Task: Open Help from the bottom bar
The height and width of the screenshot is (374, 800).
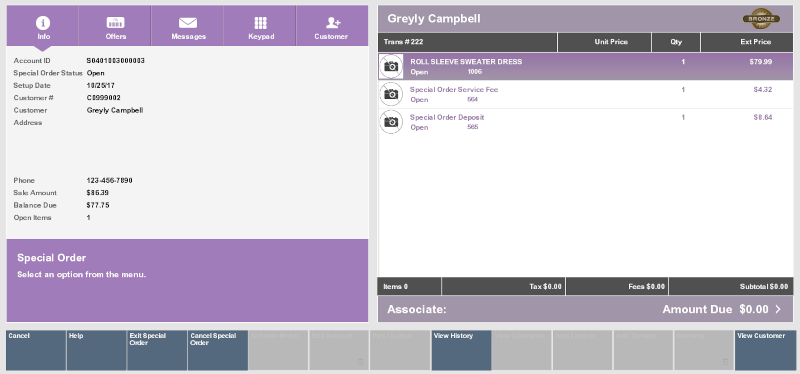Action: pos(96,350)
